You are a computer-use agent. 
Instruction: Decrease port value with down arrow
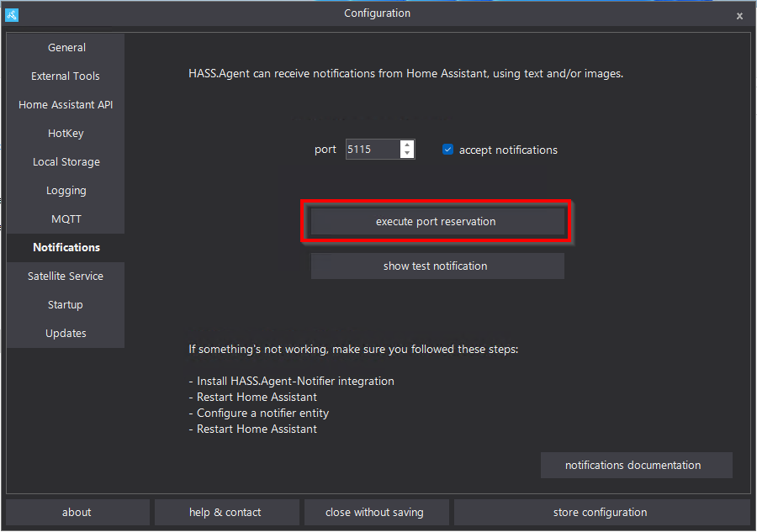click(407, 154)
